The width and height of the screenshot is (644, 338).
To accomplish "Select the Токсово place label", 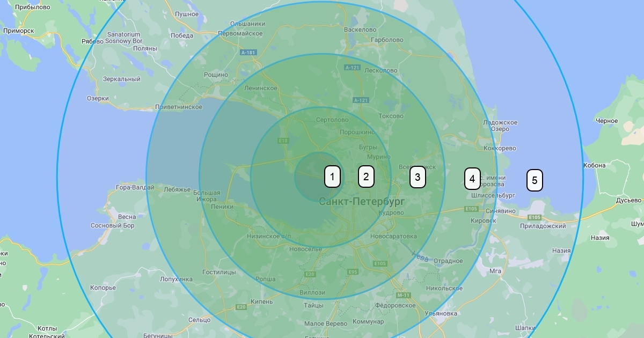I will point(391,116).
